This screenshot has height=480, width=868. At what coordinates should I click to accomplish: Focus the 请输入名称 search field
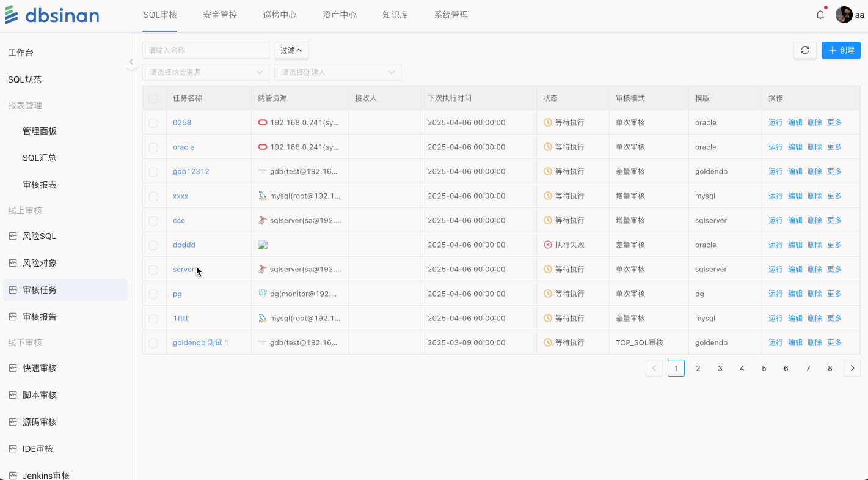click(205, 50)
